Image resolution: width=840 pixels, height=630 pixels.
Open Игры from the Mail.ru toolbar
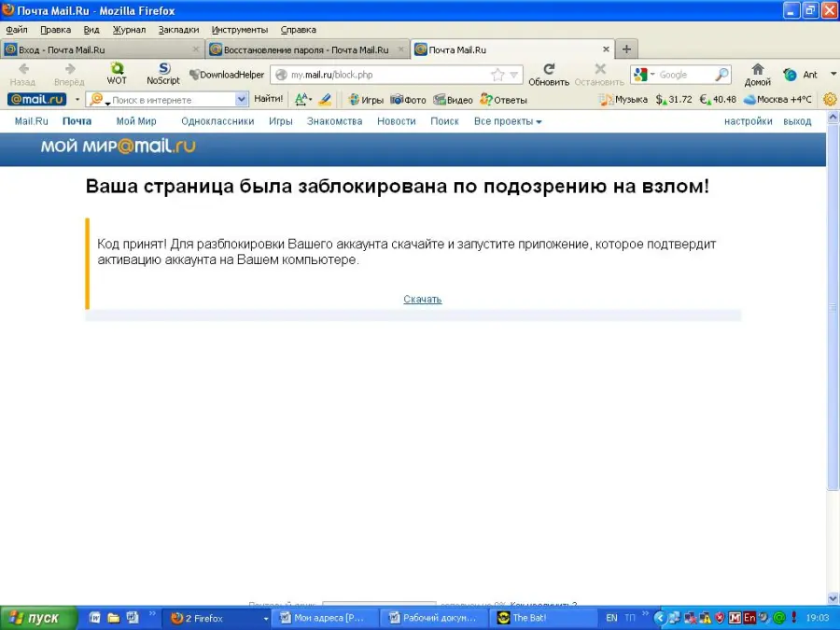click(x=366, y=100)
